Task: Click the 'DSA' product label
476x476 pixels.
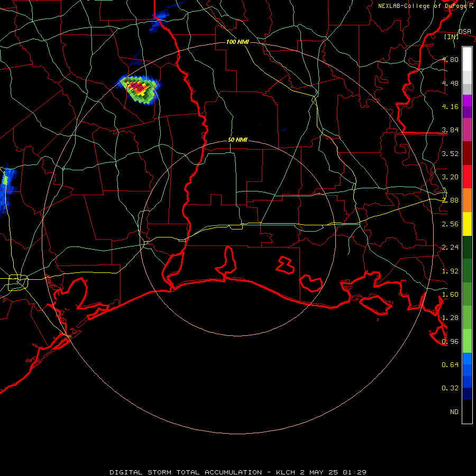Action: [x=464, y=31]
